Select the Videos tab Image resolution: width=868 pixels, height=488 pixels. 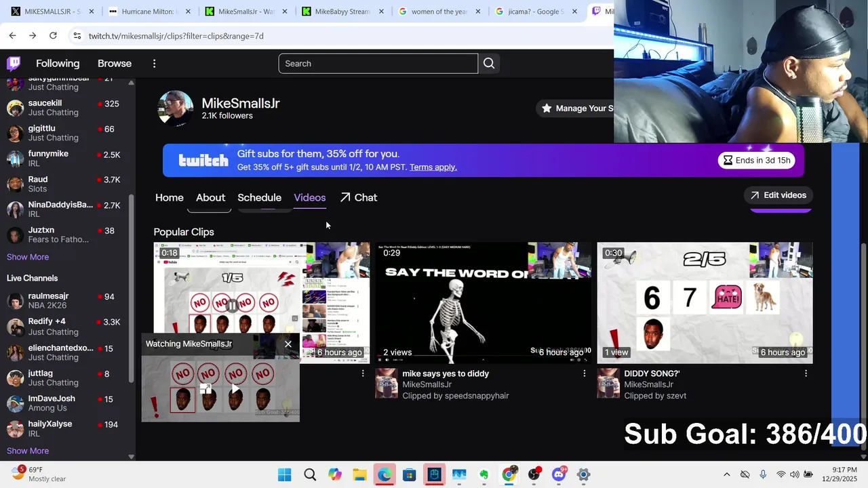point(310,198)
